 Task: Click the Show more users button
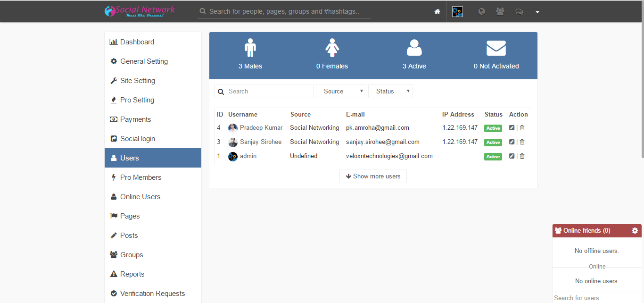click(x=373, y=177)
